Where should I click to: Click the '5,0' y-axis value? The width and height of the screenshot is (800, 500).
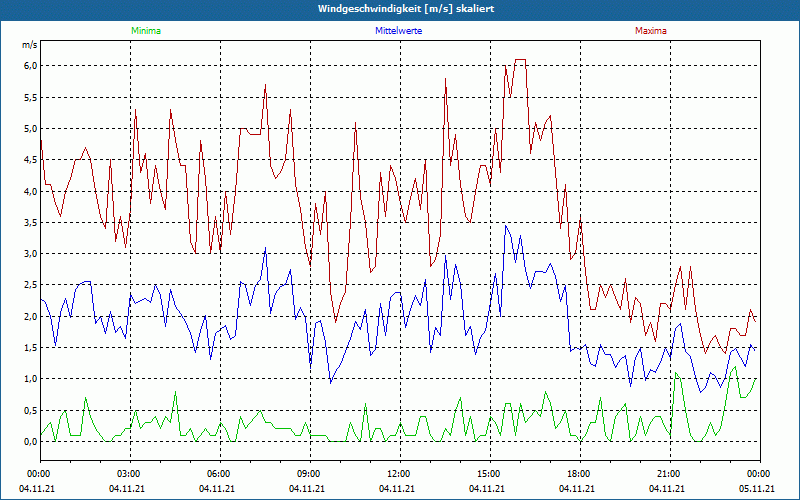coord(31,129)
